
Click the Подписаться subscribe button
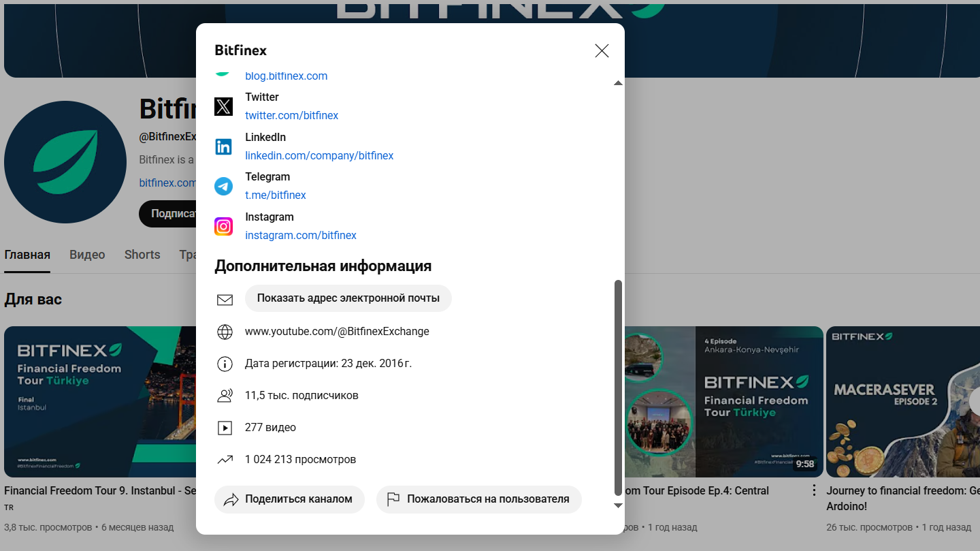[168, 214]
